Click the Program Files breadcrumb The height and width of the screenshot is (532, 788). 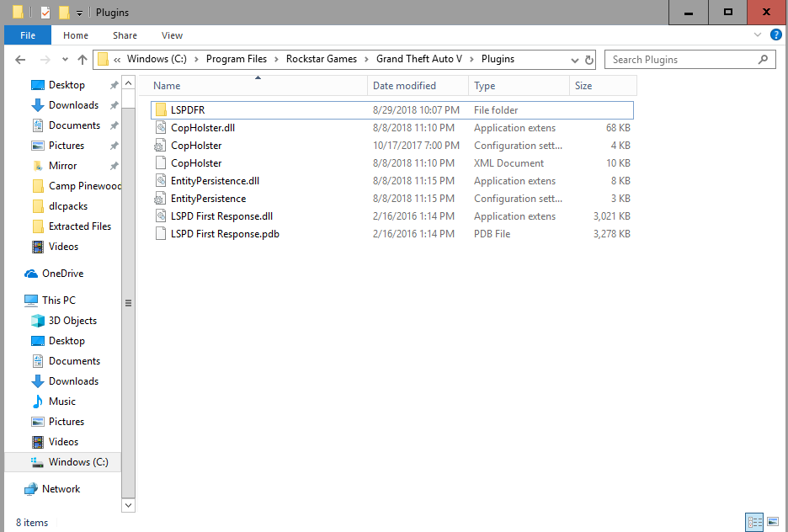click(237, 59)
